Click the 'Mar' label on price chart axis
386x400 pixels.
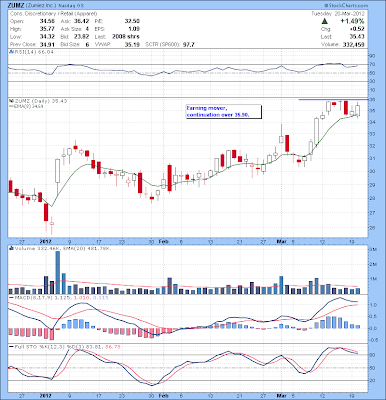(x=281, y=240)
